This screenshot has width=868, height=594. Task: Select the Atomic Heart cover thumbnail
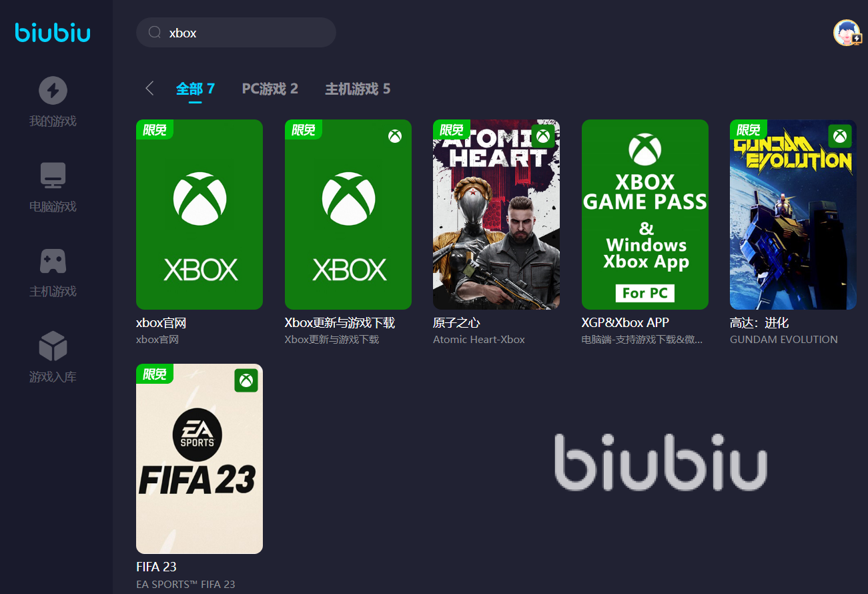(x=496, y=214)
